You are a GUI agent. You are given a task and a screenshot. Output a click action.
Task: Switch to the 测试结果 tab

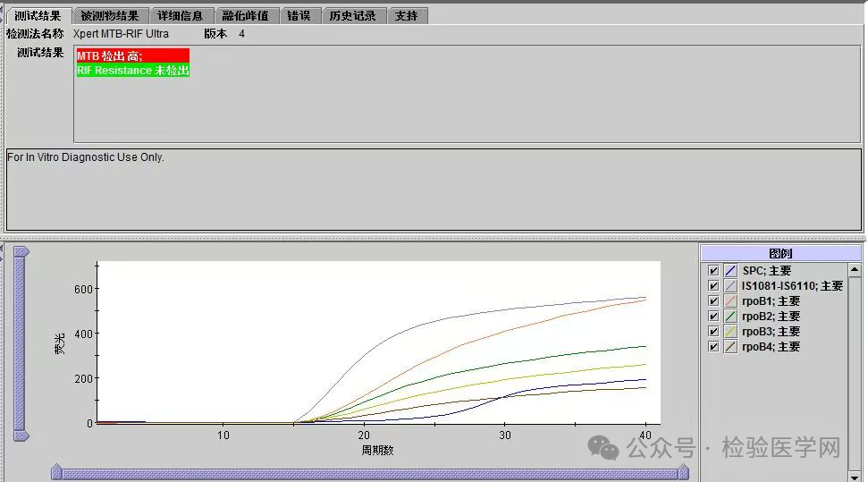point(38,16)
